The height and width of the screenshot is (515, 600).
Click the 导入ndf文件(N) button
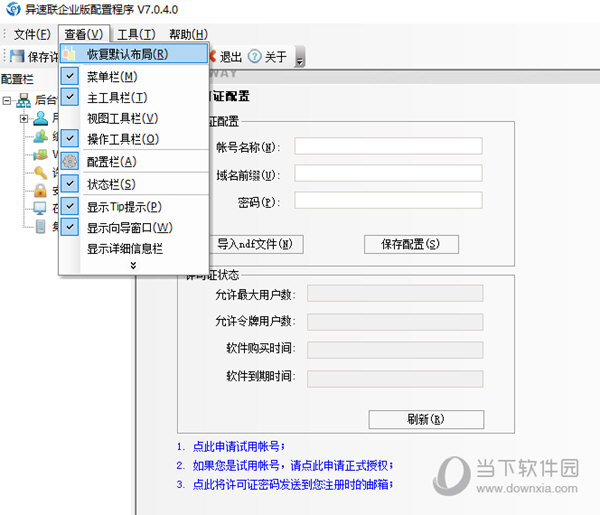254,244
